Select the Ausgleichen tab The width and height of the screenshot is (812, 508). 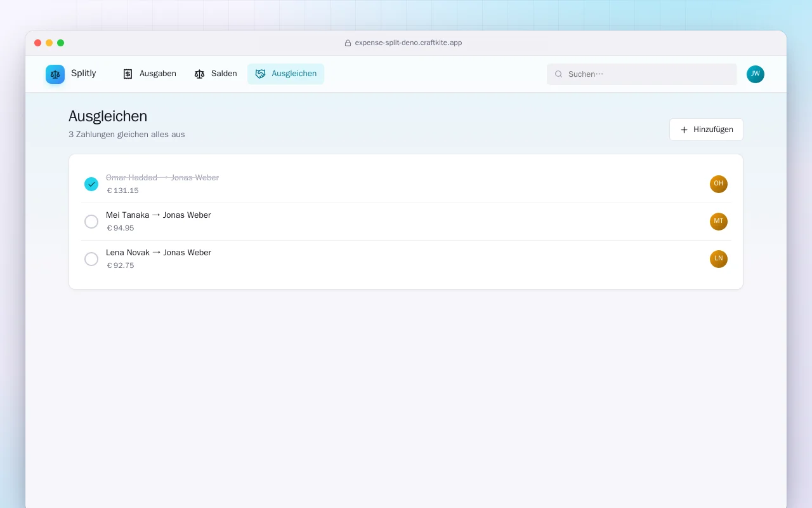pyautogui.click(x=285, y=74)
